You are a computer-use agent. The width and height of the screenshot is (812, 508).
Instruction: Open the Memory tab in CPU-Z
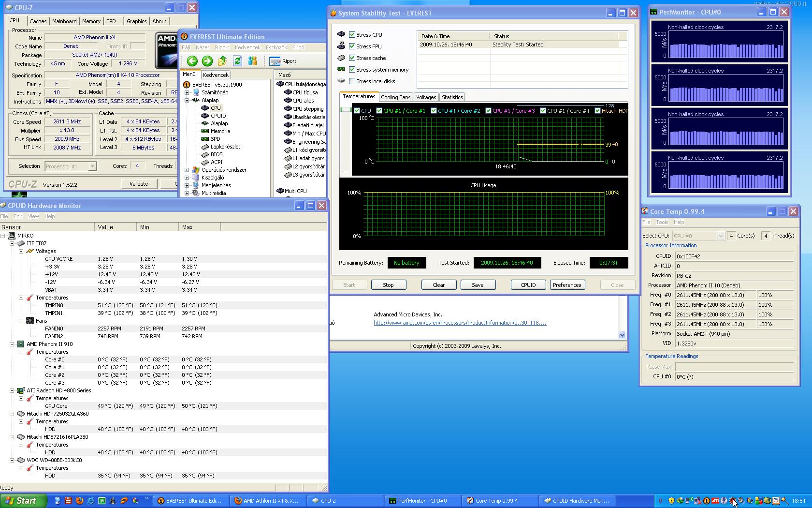tap(91, 21)
